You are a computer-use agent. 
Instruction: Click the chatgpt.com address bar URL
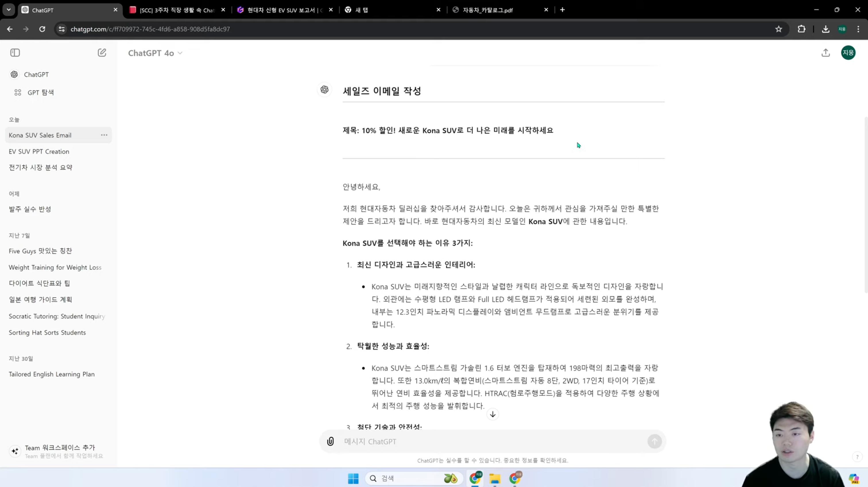coord(150,29)
